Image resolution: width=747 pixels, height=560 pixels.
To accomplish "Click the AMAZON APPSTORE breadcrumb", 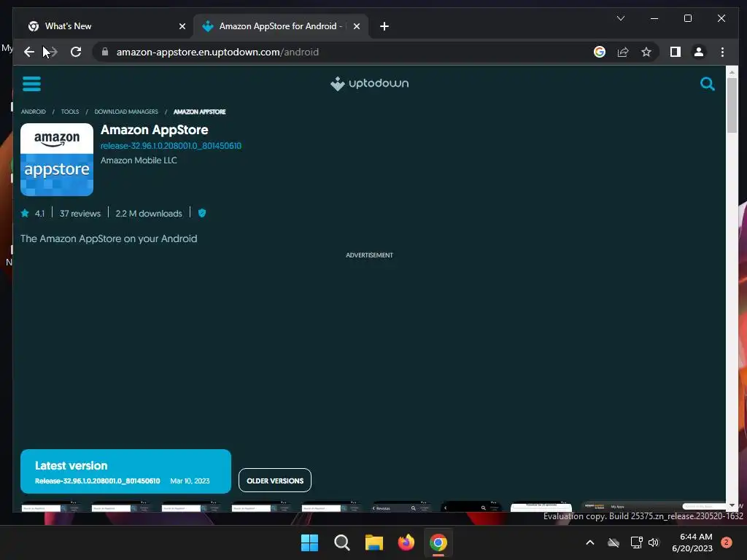I will (200, 112).
